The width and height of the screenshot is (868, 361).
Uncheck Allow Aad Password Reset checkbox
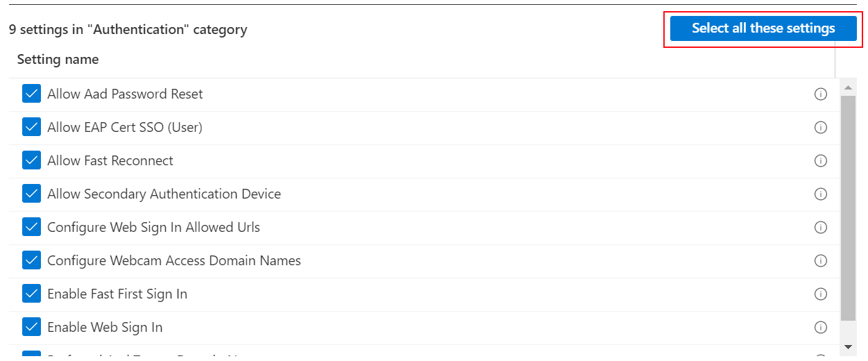(x=32, y=94)
